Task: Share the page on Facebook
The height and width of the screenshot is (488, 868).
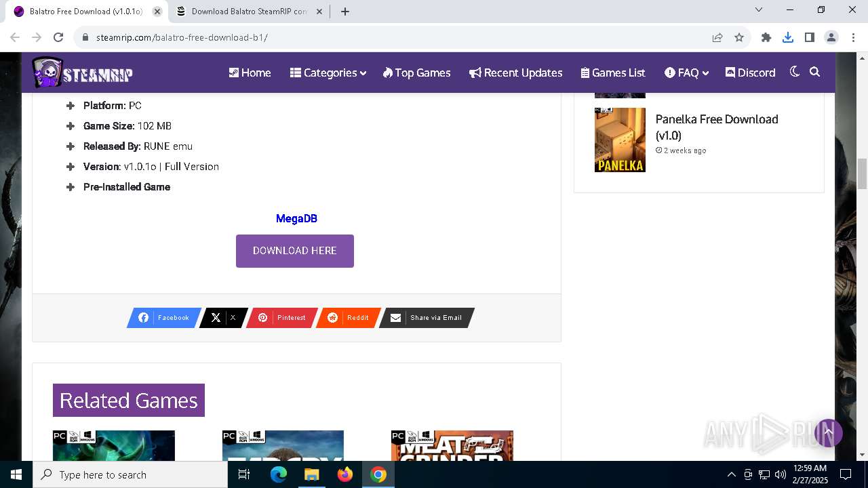Action: [x=164, y=318]
